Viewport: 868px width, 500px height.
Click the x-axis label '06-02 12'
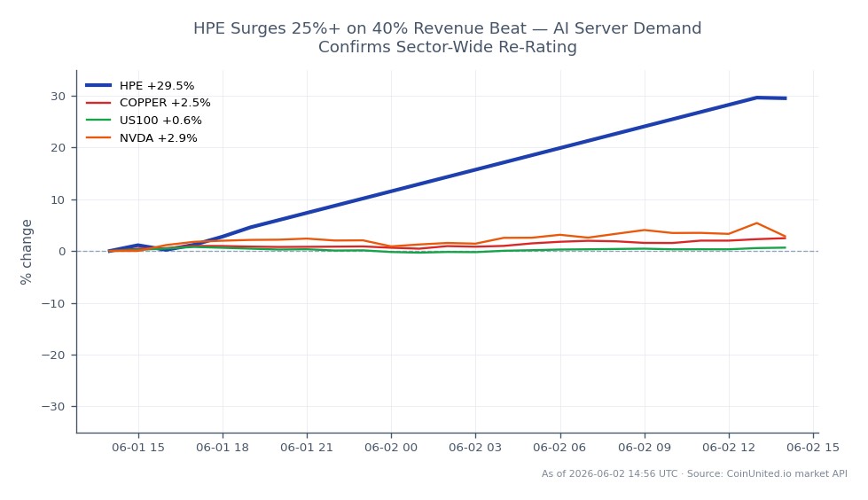pyautogui.click(x=729, y=448)
